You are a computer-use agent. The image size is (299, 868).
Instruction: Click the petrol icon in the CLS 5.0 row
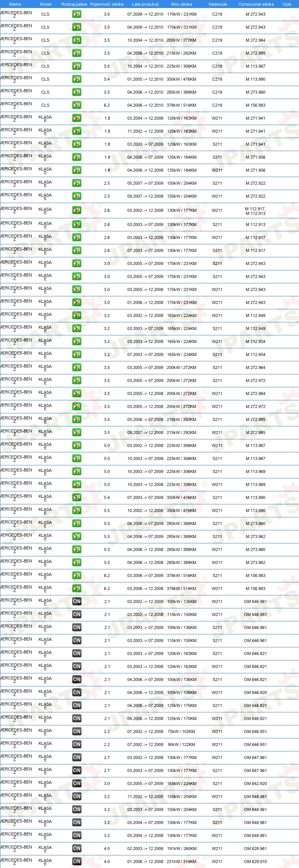tap(76, 66)
